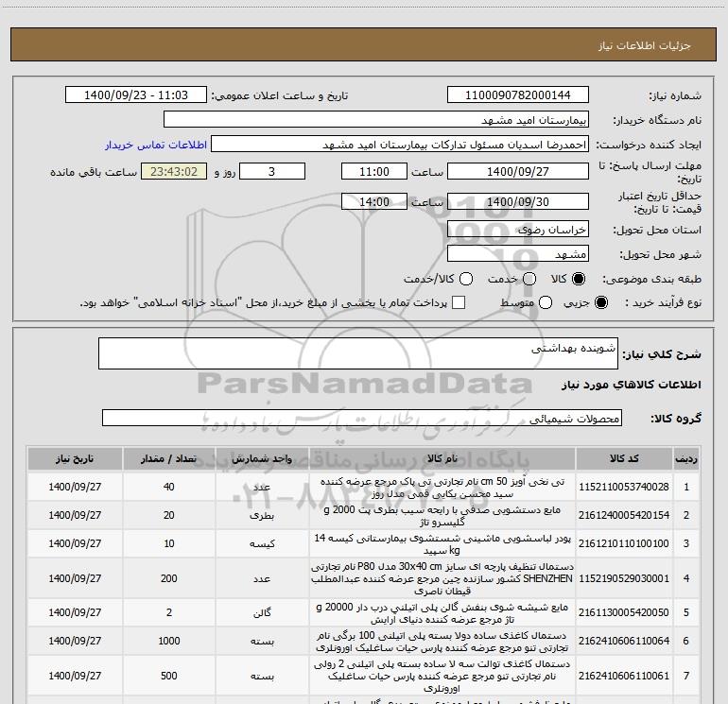Click the row 7 item name دستمال کاغذی توالت
Viewport: 728px width, 704px height.
(442, 676)
